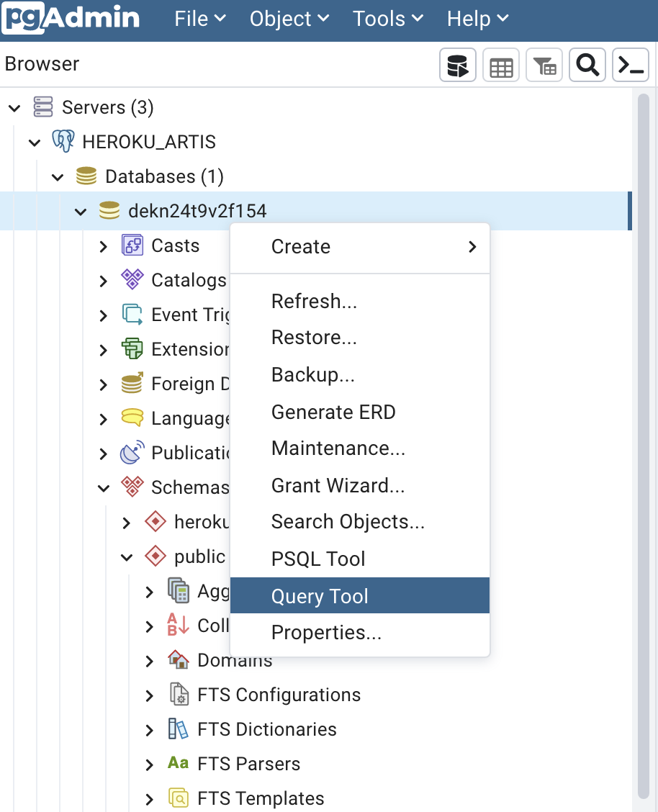Image resolution: width=658 pixels, height=812 pixels.
Task: Click the Catalogs node icon
Action: [132, 279]
